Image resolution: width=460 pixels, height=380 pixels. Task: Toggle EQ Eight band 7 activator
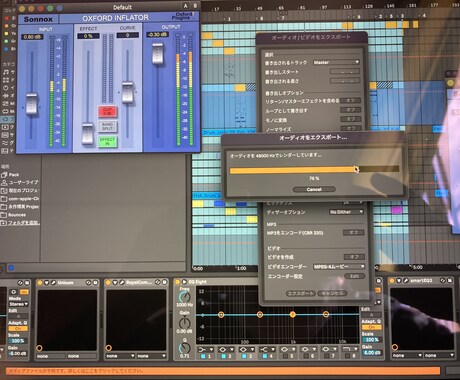coord(327,356)
